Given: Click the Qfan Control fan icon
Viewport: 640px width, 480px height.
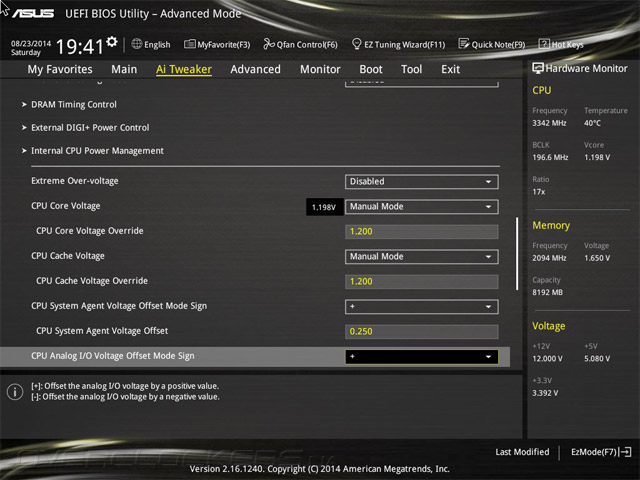Looking at the screenshot, I should pos(269,44).
